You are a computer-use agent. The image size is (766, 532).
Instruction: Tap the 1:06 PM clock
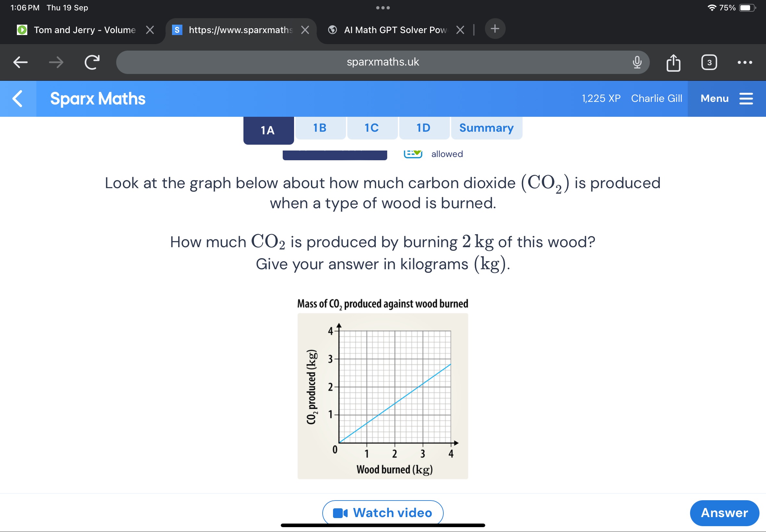pyautogui.click(x=25, y=8)
